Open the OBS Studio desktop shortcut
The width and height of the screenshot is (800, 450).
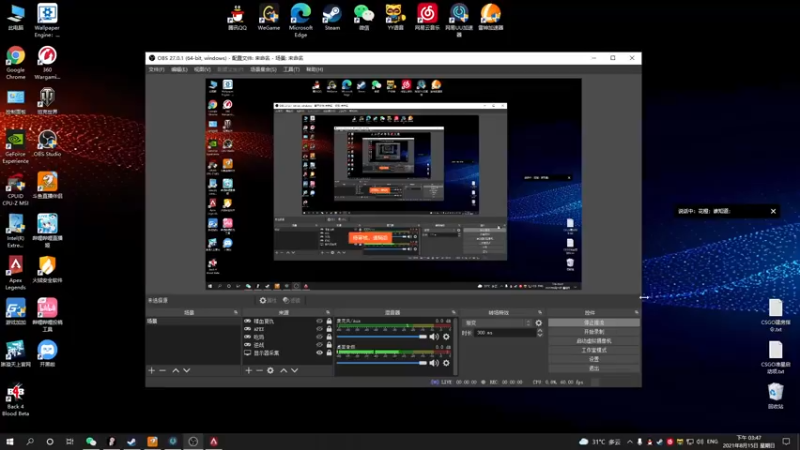(47, 143)
